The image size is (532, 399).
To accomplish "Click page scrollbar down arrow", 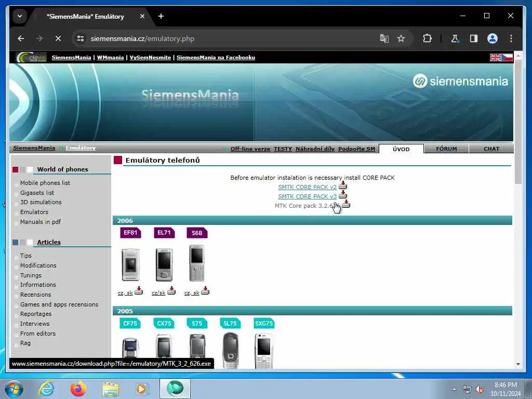I will point(518,364).
